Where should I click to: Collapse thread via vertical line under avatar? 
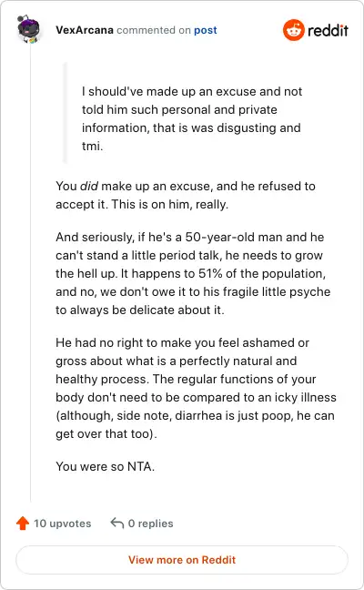pyautogui.click(x=30, y=273)
